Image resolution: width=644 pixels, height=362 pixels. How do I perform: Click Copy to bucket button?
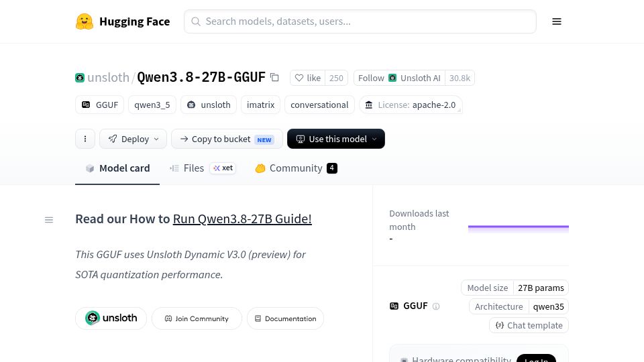coord(227,139)
